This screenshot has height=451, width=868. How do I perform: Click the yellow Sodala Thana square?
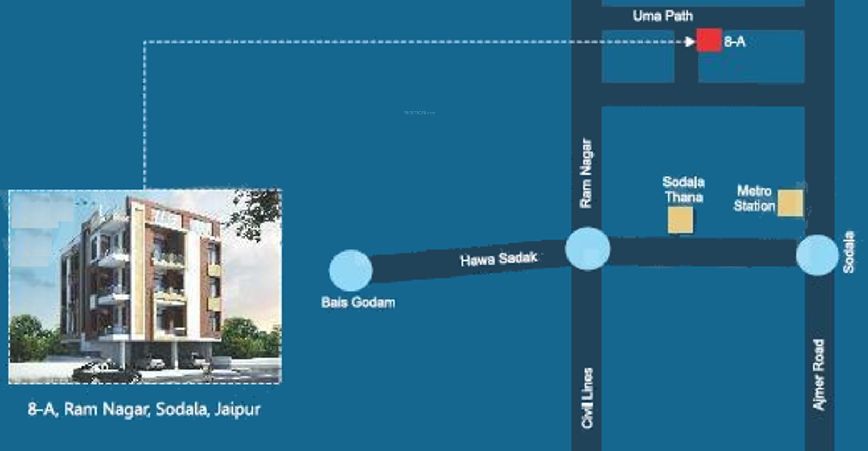(680, 220)
